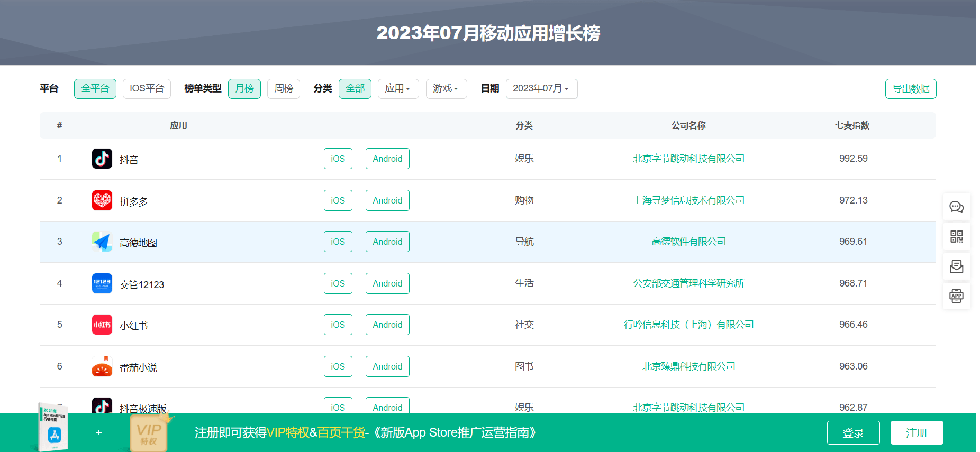Click the 购物 category cell

[x=524, y=200]
